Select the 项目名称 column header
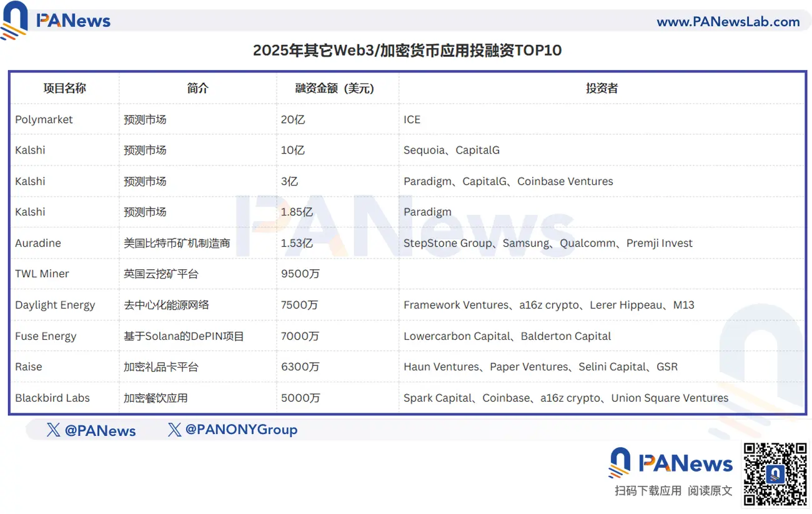The height and width of the screenshot is (514, 812). click(x=64, y=88)
